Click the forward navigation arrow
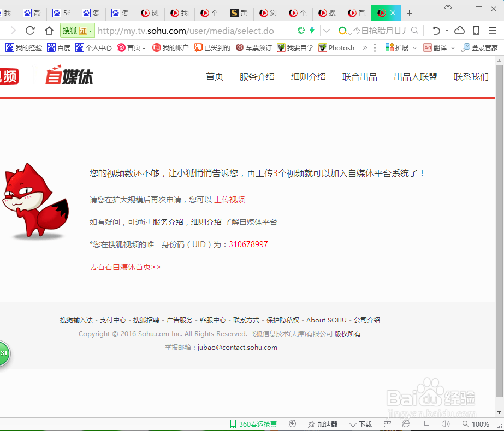The image size is (504, 431). 13,31
